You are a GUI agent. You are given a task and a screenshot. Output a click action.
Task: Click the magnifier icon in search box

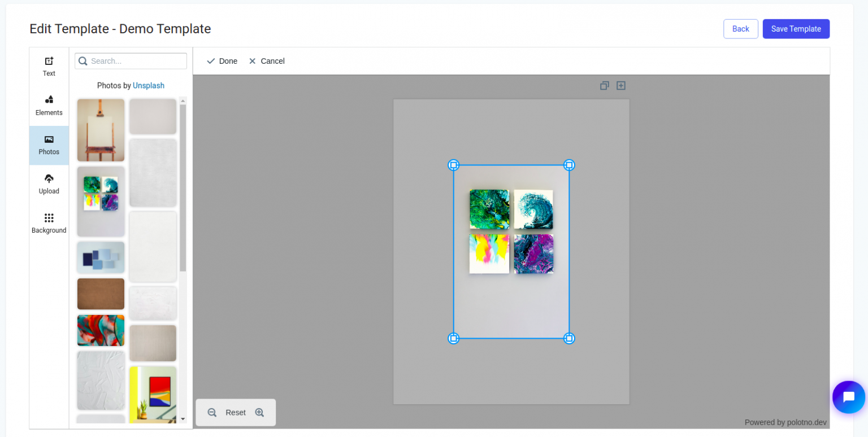(83, 61)
